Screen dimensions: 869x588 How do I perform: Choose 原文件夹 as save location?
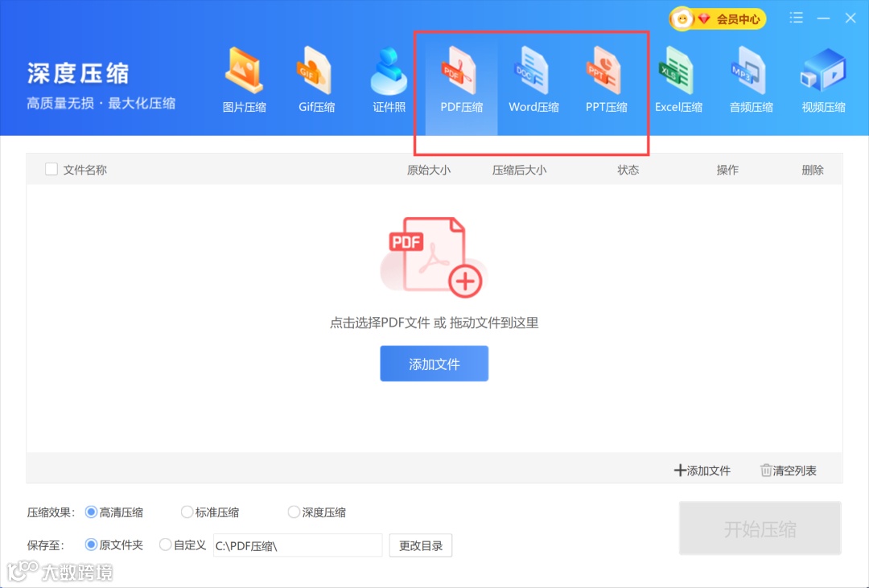coord(114,545)
